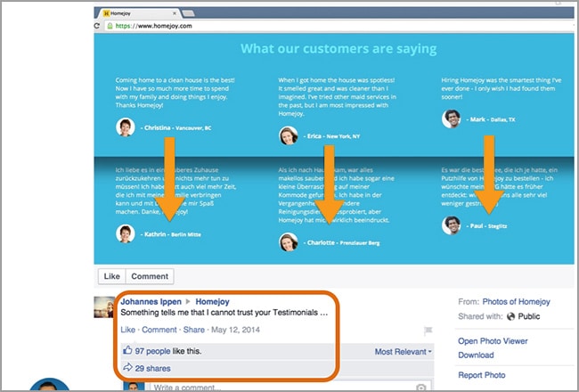Viewport: 579px width, 392px height.
Task: Click Kathrin's avatar photo
Action: [126, 234]
